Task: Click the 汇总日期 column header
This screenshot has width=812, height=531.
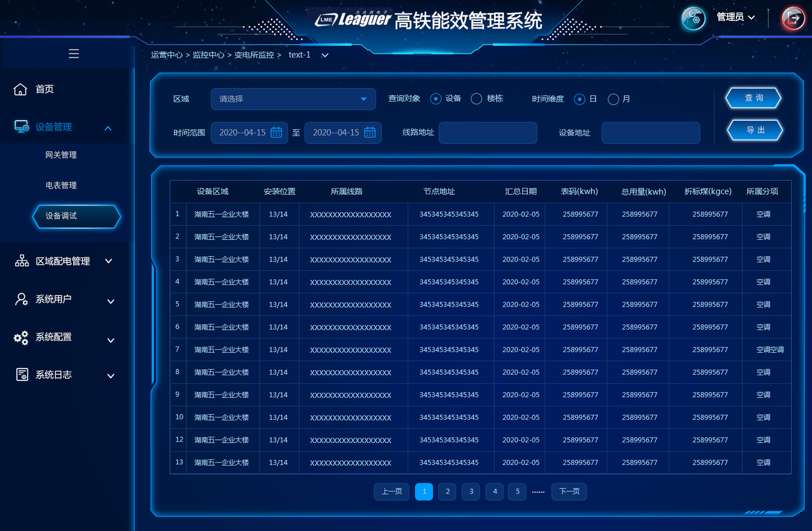Action: (x=521, y=191)
